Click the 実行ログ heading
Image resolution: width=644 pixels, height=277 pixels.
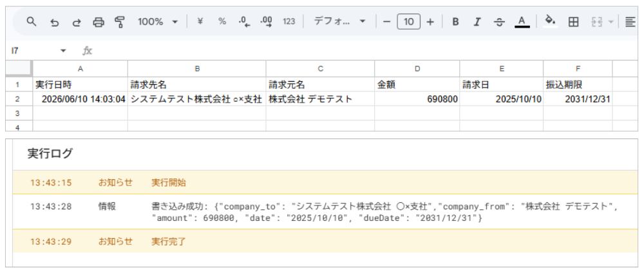pyautogui.click(x=50, y=154)
